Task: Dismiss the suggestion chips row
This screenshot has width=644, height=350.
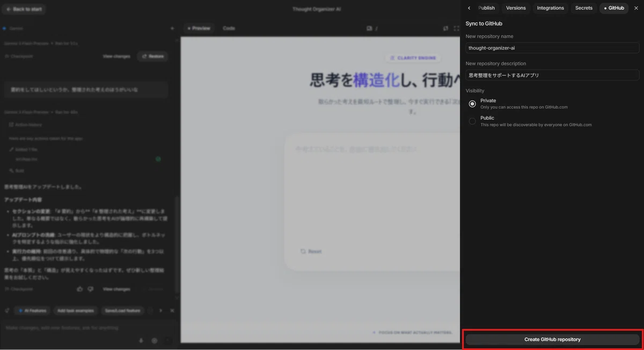Action: point(172,310)
